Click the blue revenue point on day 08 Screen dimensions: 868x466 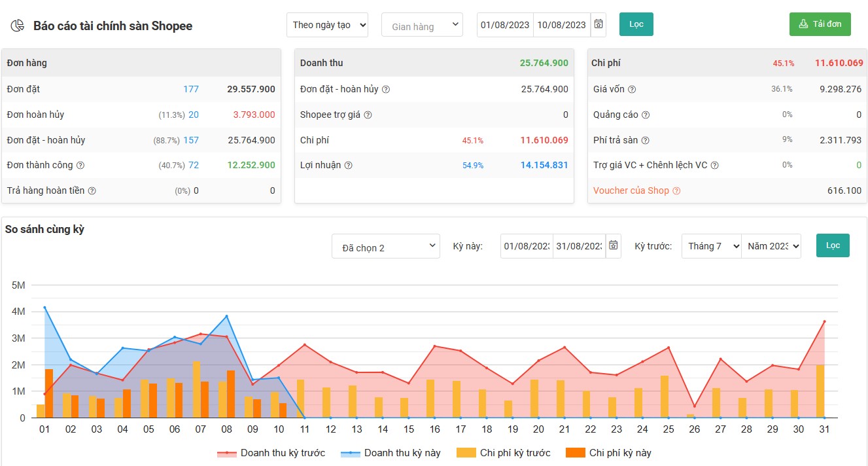[226, 316]
